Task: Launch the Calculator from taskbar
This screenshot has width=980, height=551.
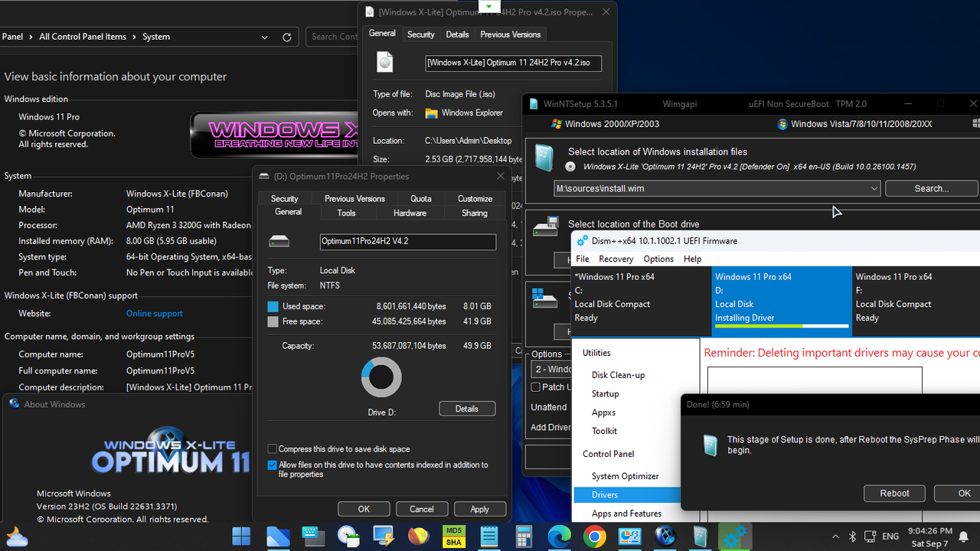Action: coord(524,536)
